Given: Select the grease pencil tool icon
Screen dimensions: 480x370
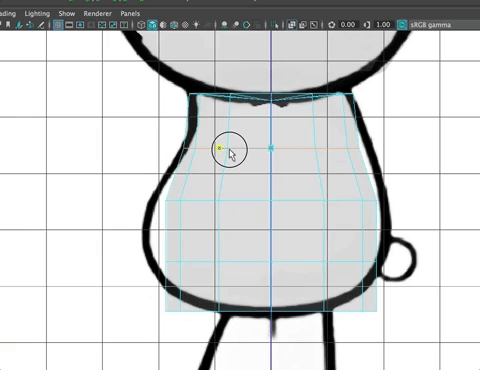Looking at the screenshot, I should (41, 25).
